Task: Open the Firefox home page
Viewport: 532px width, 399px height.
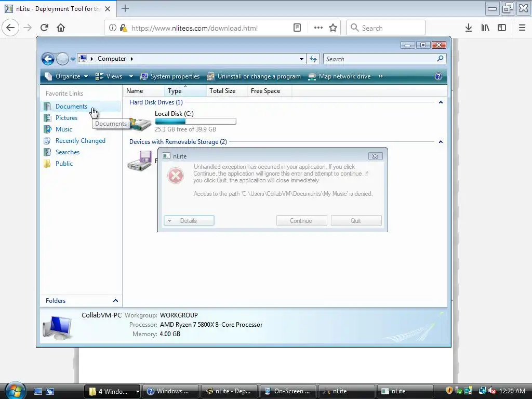Action: [61, 28]
